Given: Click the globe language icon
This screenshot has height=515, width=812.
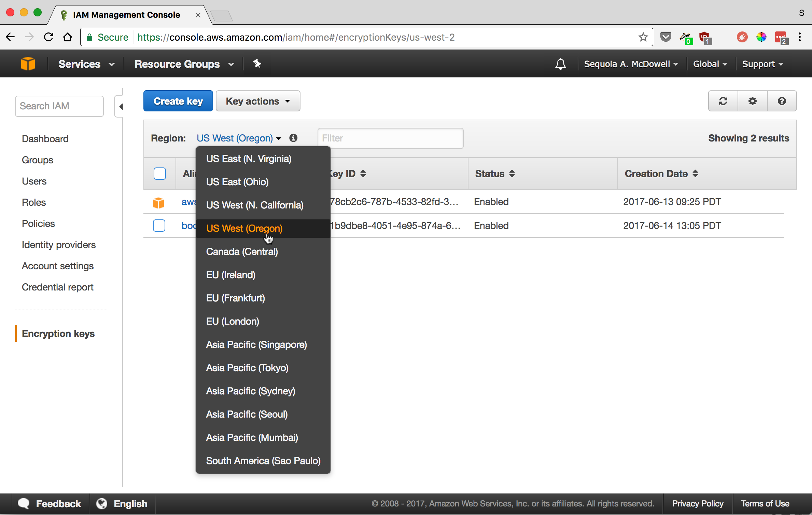Looking at the screenshot, I should (x=101, y=504).
